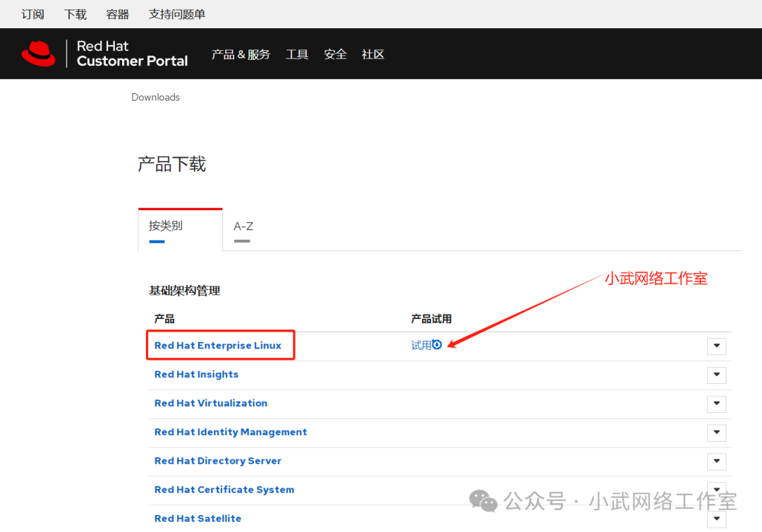Click the 试用 trial link

click(x=421, y=346)
